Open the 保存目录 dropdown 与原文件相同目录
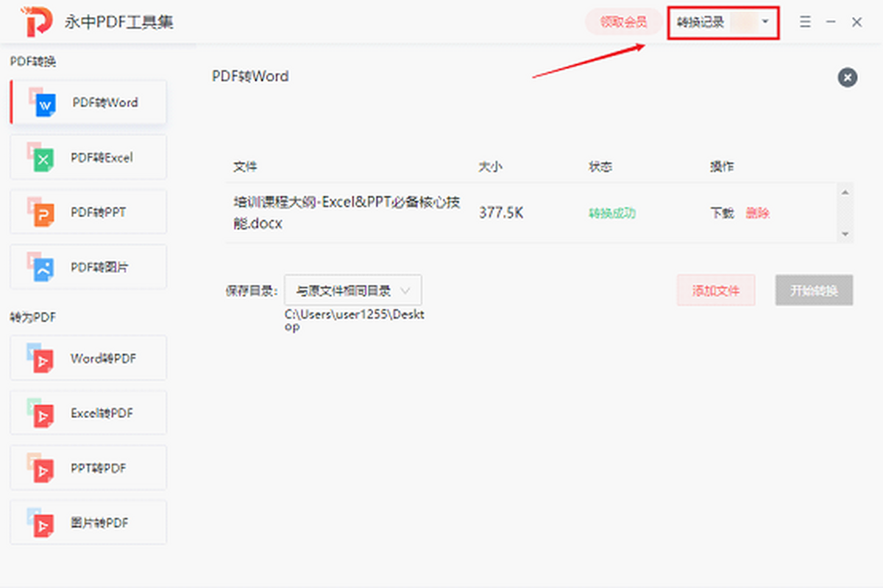883x588 pixels. pos(352,291)
